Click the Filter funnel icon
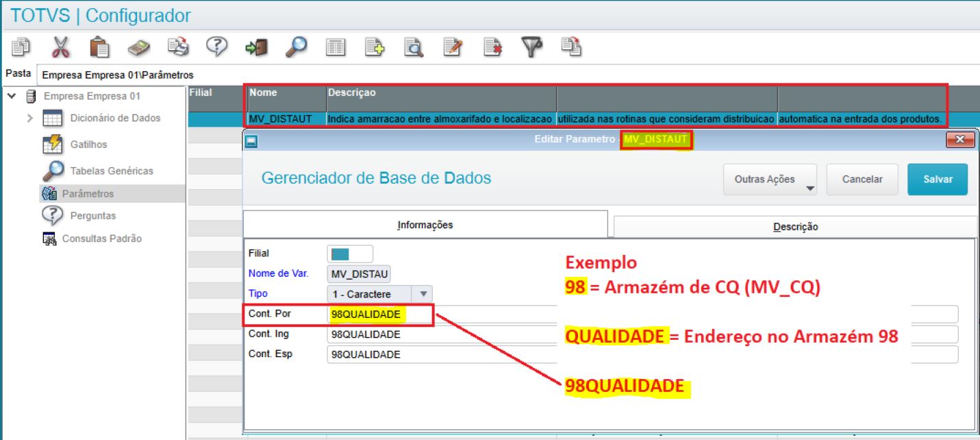Image resolution: width=980 pixels, height=440 pixels. click(531, 47)
